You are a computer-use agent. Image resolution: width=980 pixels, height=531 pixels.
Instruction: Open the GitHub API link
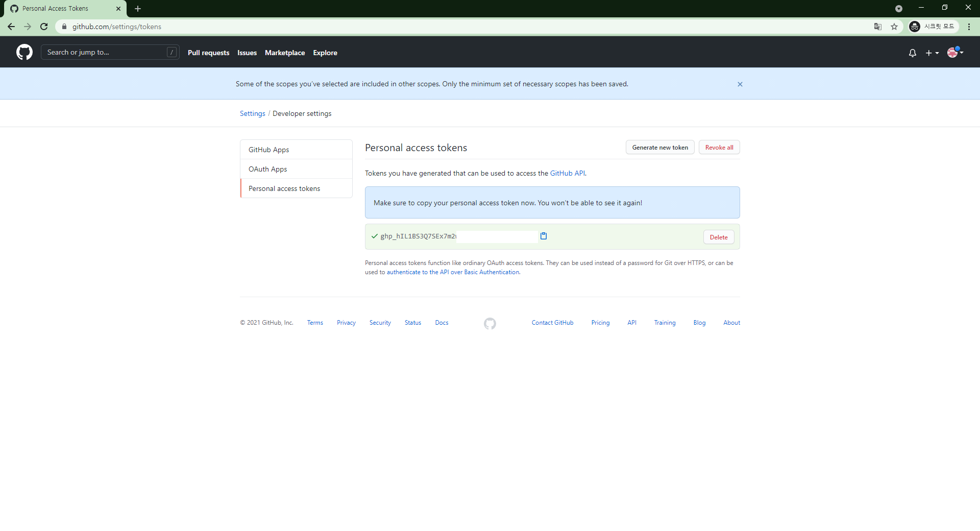568,173
